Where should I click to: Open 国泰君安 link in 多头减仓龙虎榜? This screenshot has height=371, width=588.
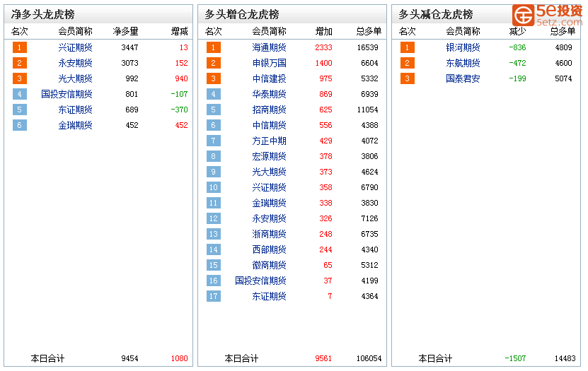pyautogui.click(x=463, y=78)
